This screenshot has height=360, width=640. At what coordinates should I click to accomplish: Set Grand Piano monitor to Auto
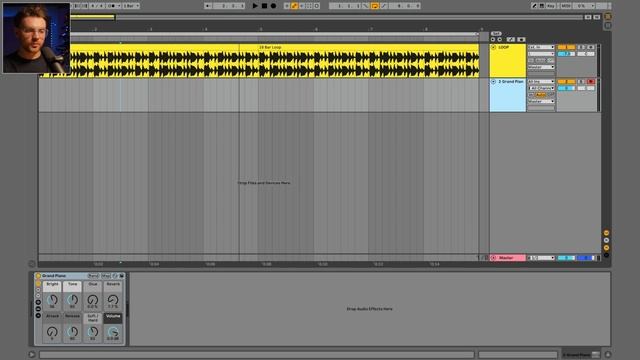pos(541,95)
